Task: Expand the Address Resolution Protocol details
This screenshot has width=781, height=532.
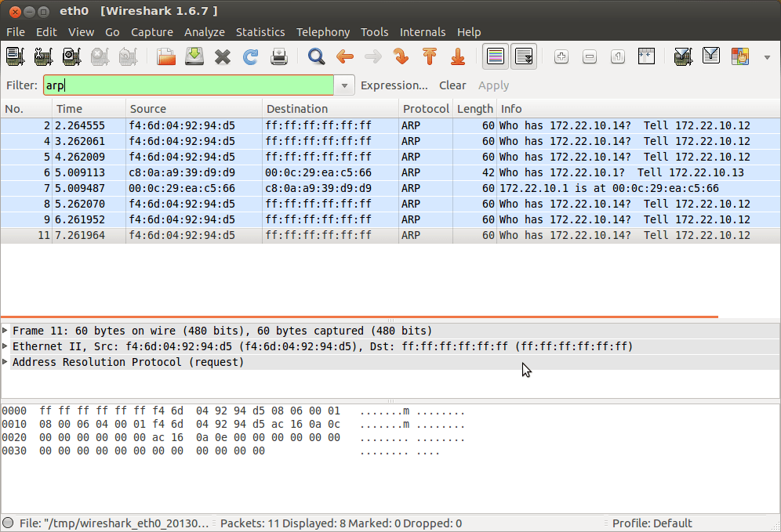Action: pyautogui.click(x=5, y=362)
